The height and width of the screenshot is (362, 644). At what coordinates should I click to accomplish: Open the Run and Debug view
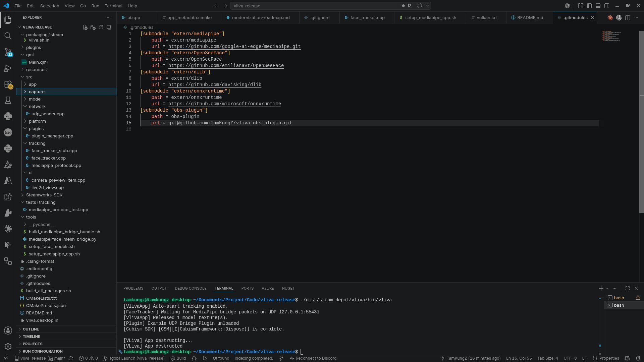8,68
